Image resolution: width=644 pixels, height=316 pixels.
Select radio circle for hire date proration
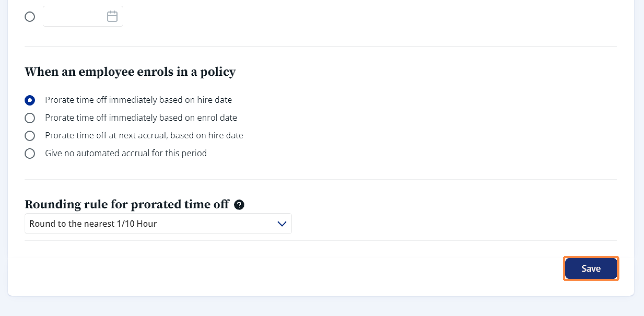click(x=30, y=100)
